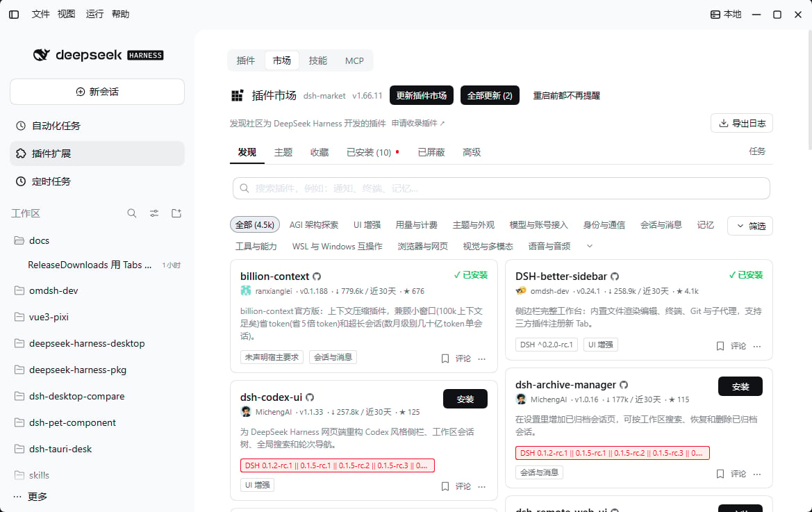Switch to the 插件 tab
The height and width of the screenshot is (512, 812).
point(245,60)
